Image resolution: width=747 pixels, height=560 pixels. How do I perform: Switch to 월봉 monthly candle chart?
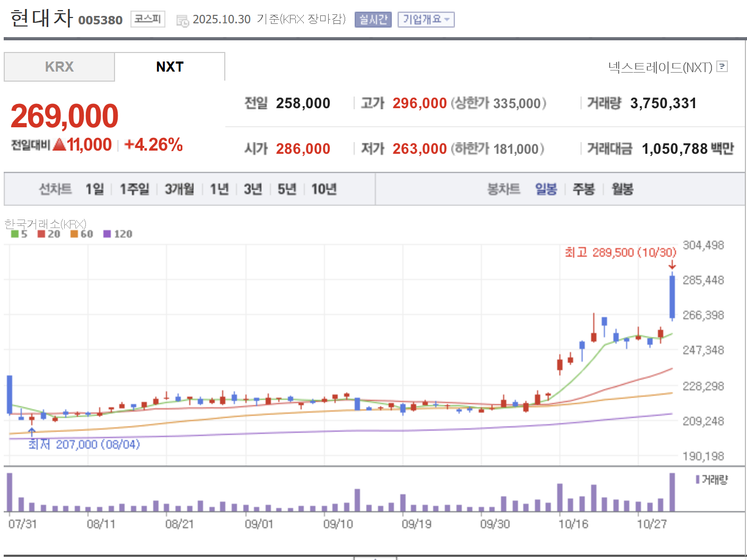click(623, 189)
